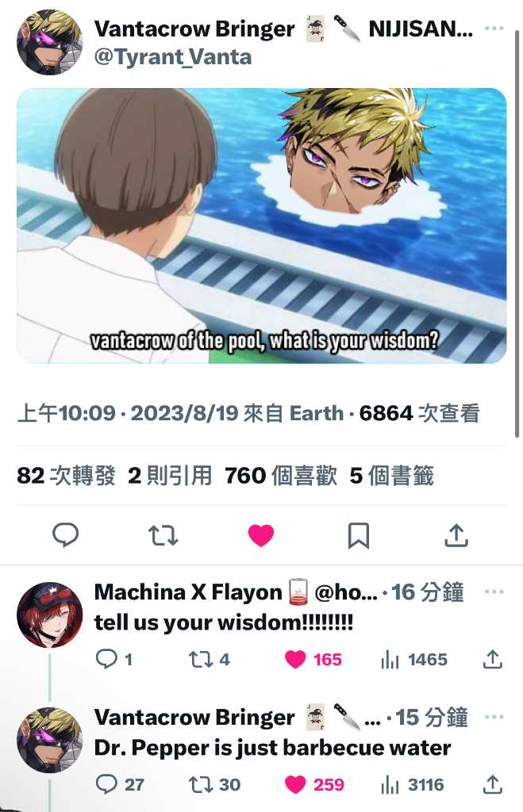Share the main tweet via share icon
The image size is (523, 812).
click(x=456, y=535)
